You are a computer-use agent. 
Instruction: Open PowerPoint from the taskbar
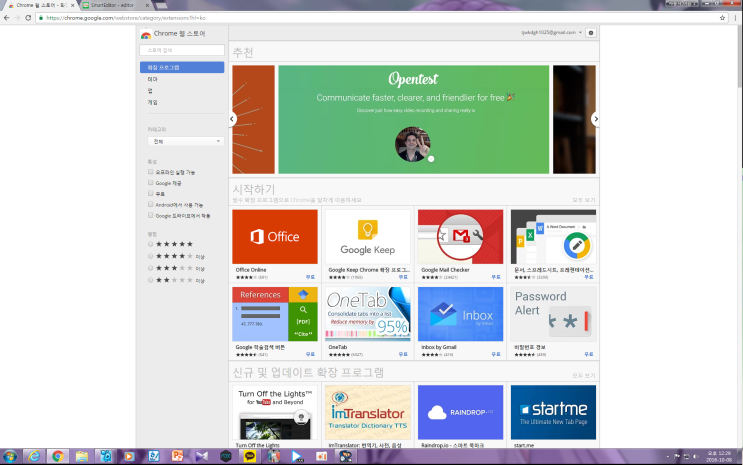178,456
